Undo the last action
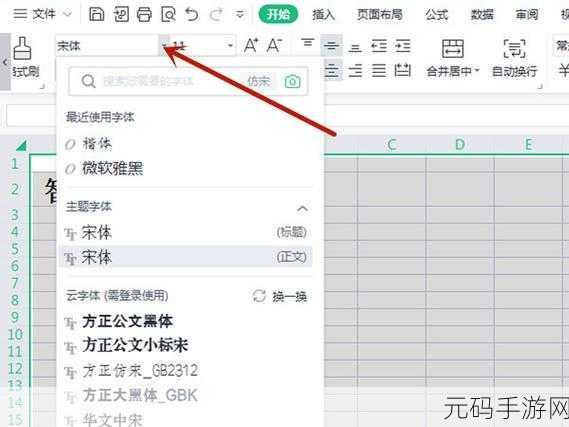The image size is (569, 427). point(192,15)
